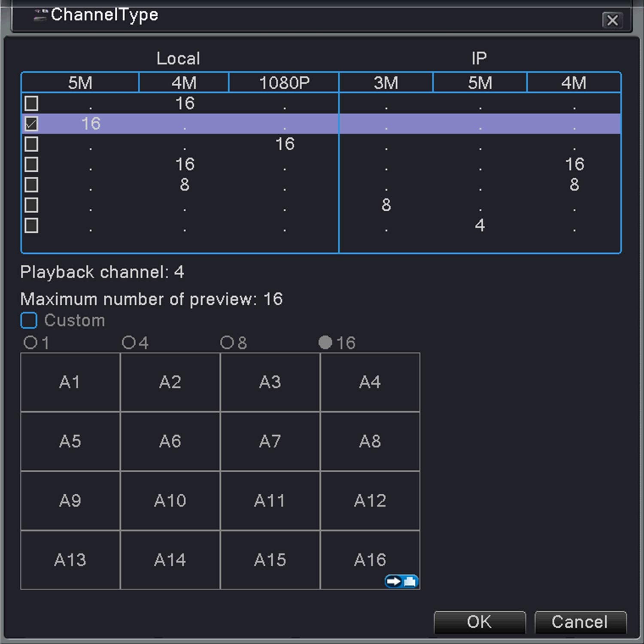Click the Local 1080P column header
This screenshot has height=644, width=644.
point(284,82)
